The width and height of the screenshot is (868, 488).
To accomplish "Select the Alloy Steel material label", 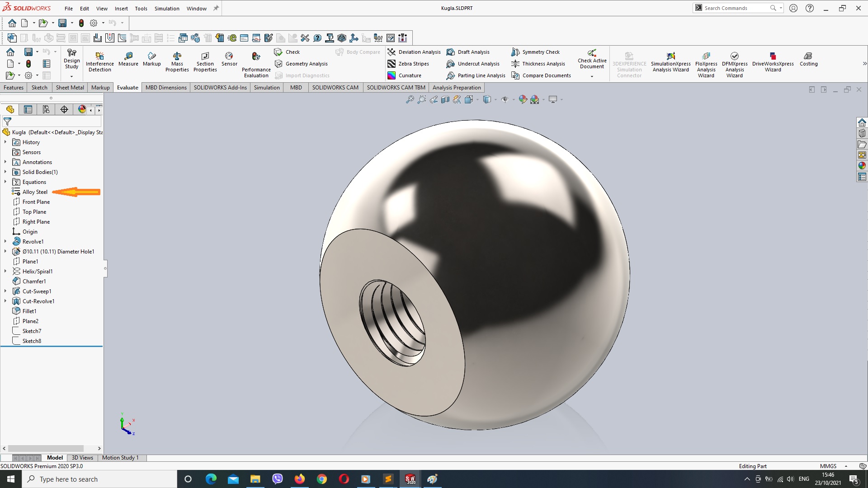I will click(x=34, y=191).
